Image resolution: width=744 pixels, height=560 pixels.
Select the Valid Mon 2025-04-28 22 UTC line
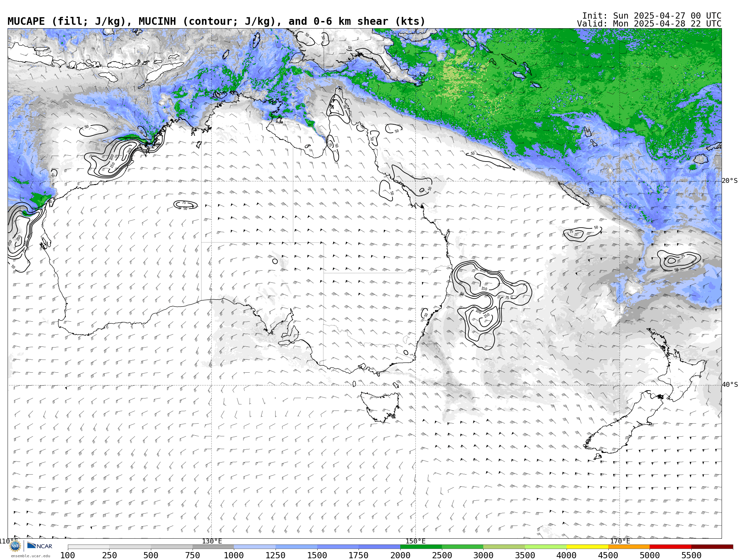pyautogui.click(x=649, y=24)
